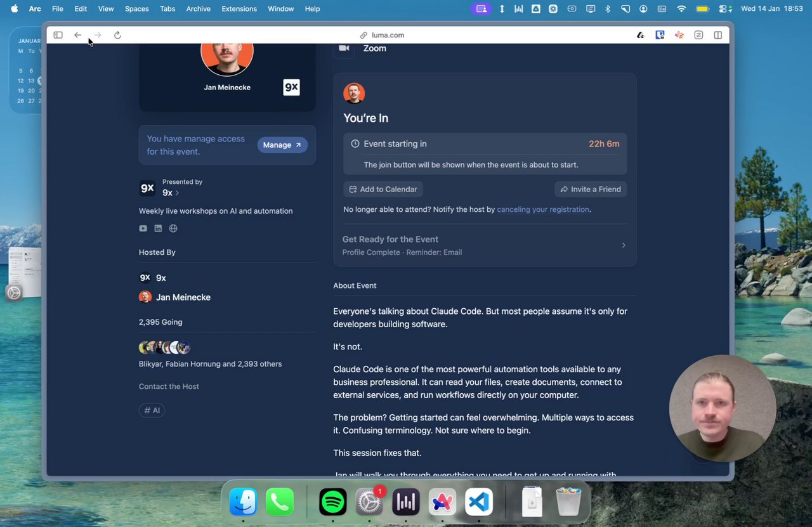Open Finder from the Dock
Image resolution: width=812 pixels, height=527 pixels.
[x=243, y=502]
